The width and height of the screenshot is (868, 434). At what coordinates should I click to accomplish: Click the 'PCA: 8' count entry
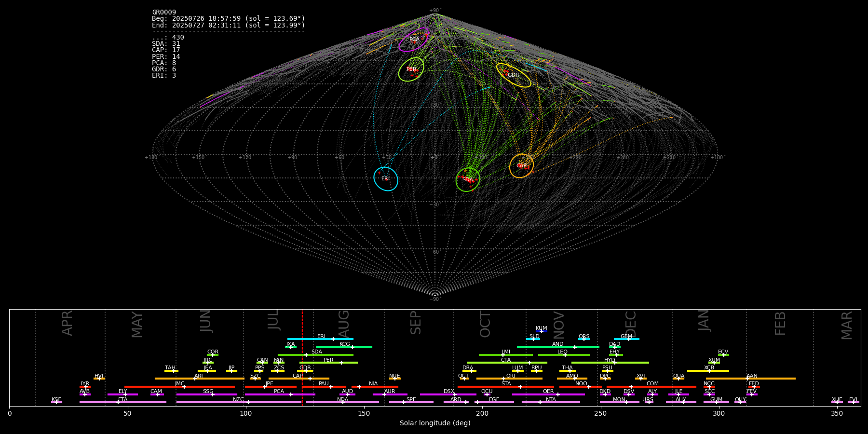point(164,63)
